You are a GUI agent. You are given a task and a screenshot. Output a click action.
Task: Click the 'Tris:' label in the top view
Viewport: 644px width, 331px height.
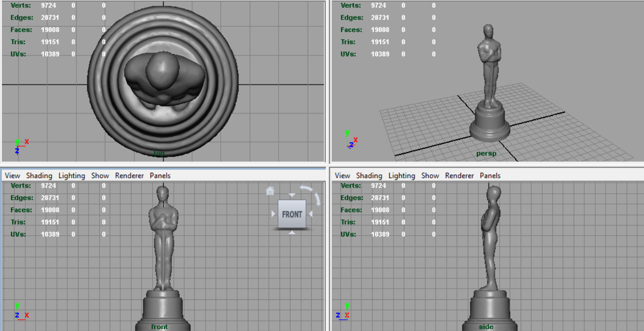tap(18, 42)
